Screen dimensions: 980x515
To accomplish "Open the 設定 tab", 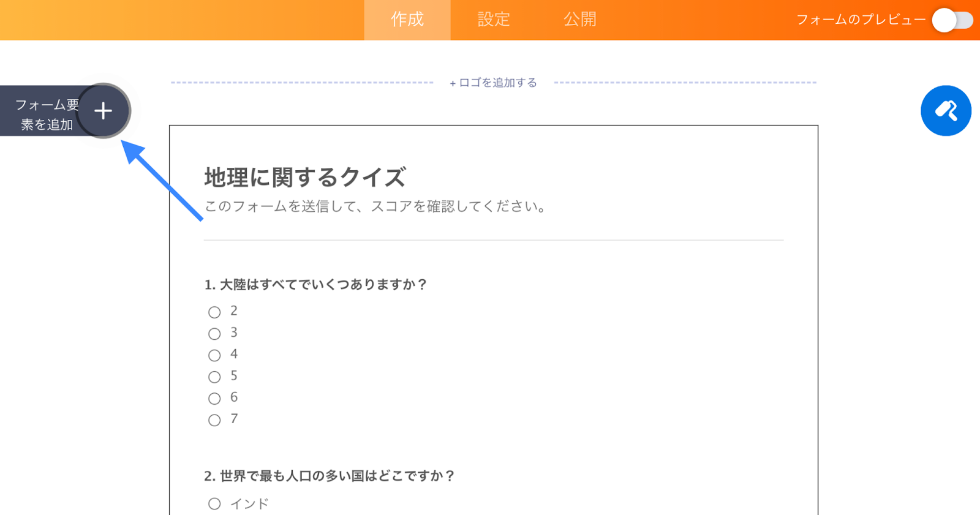I will click(x=494, y=20).
